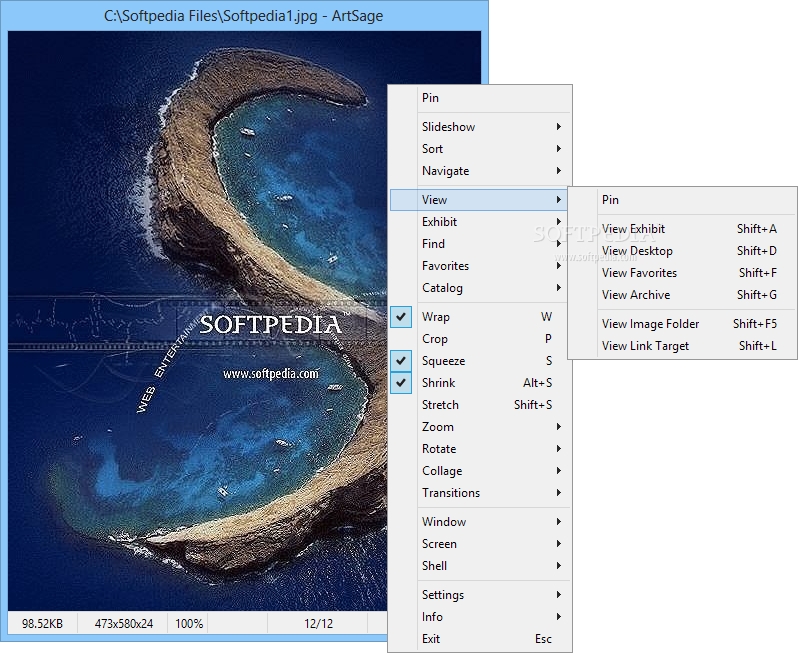798x653 pixels.
Task: Expand the Rotate submenu
Action: [x=480, y=448]
